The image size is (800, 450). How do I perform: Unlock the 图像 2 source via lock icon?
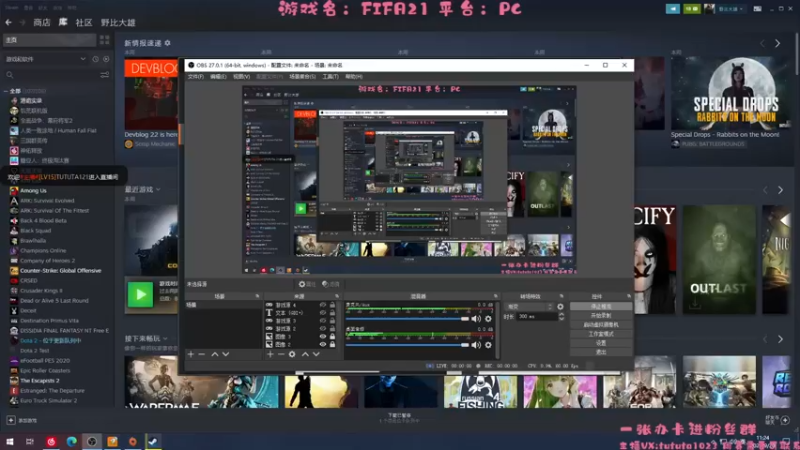[333, 344]
